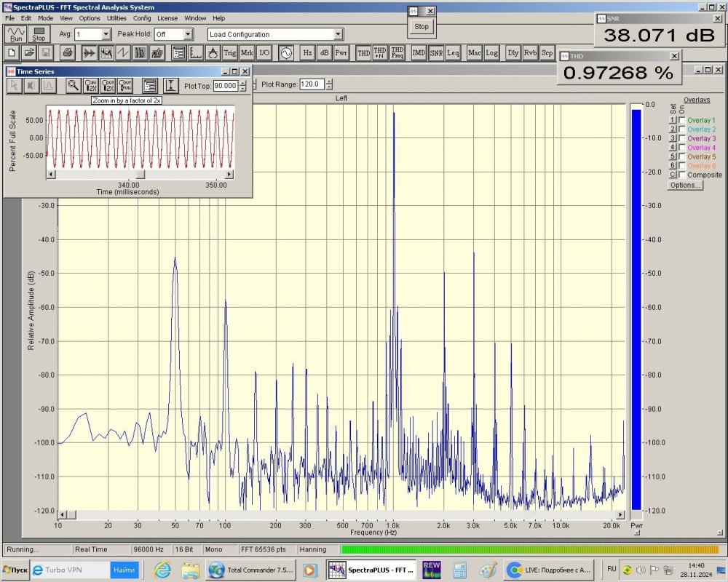Expand the Load Configuration combo box

tap(338, 34)
